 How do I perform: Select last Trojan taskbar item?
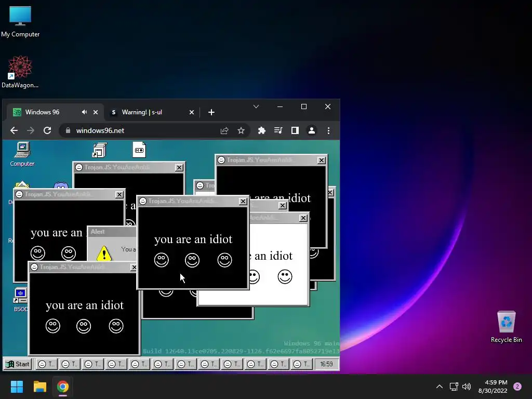tap(302, 364)
